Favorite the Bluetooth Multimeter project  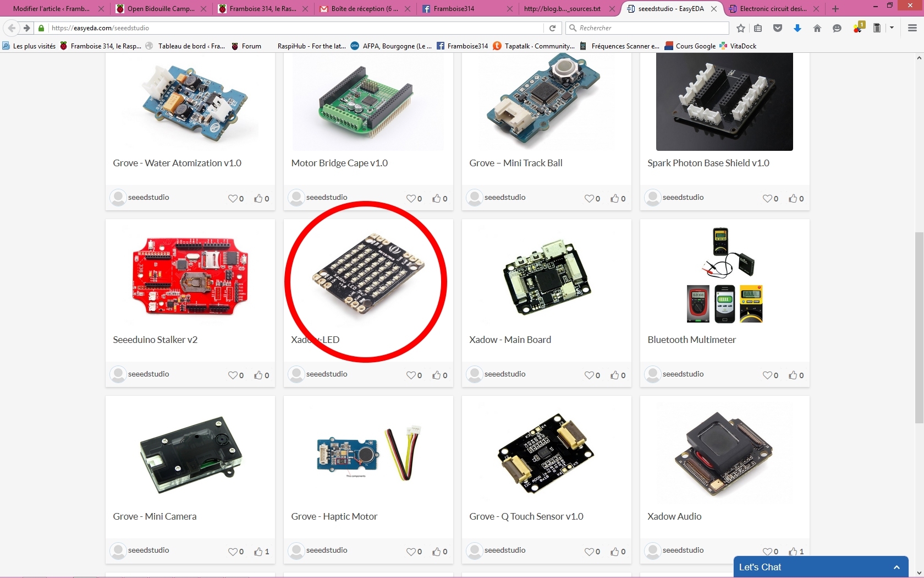(767, 375)
